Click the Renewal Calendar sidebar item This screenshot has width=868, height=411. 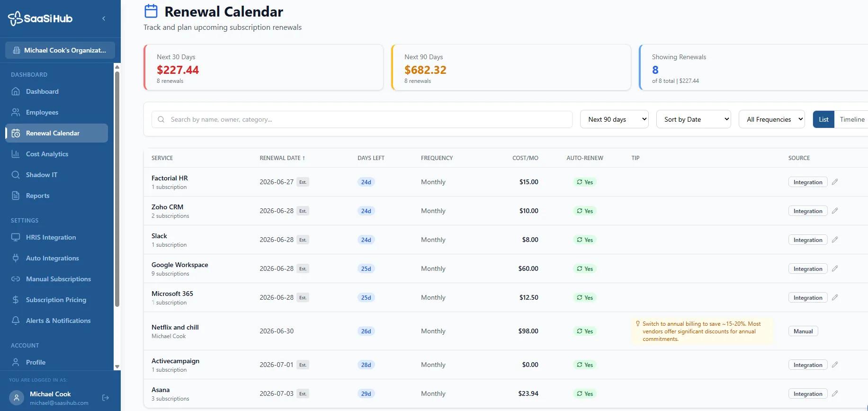(57, 133)
